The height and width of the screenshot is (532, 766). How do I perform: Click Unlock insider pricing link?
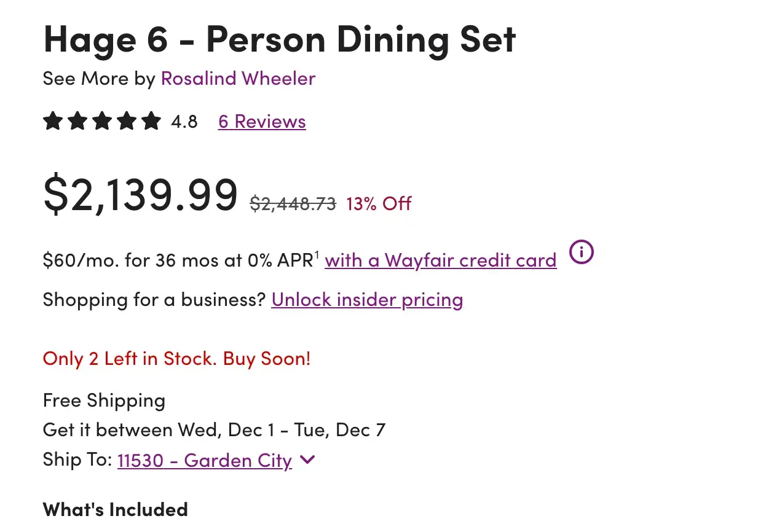pos(367,300)
